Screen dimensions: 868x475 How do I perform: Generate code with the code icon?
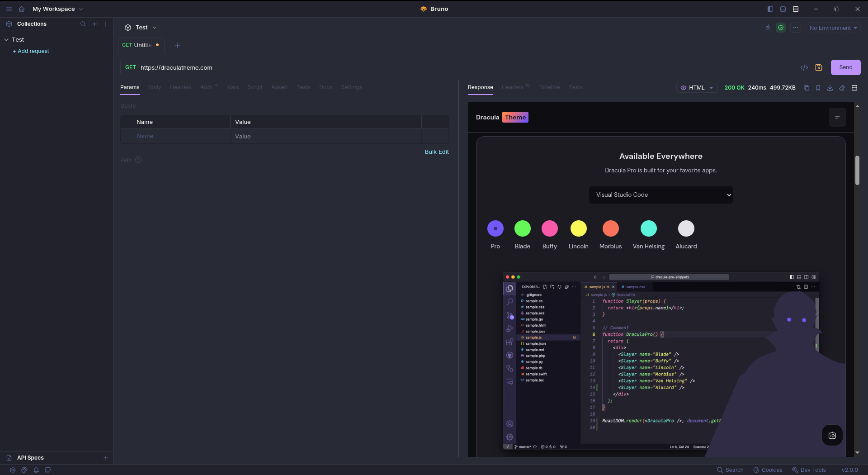pyautogui.click(x=804, y=67)
